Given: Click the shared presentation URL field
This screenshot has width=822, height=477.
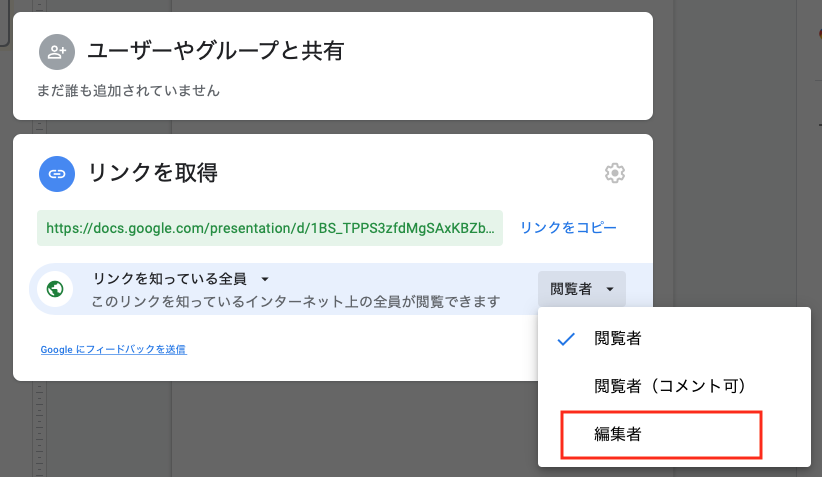Looking at the screenshot, I should (269, 228).
